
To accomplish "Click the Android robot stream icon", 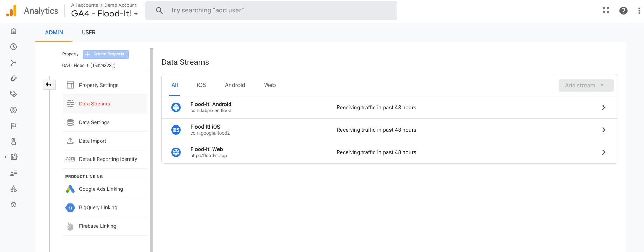I will pos(176,108).
